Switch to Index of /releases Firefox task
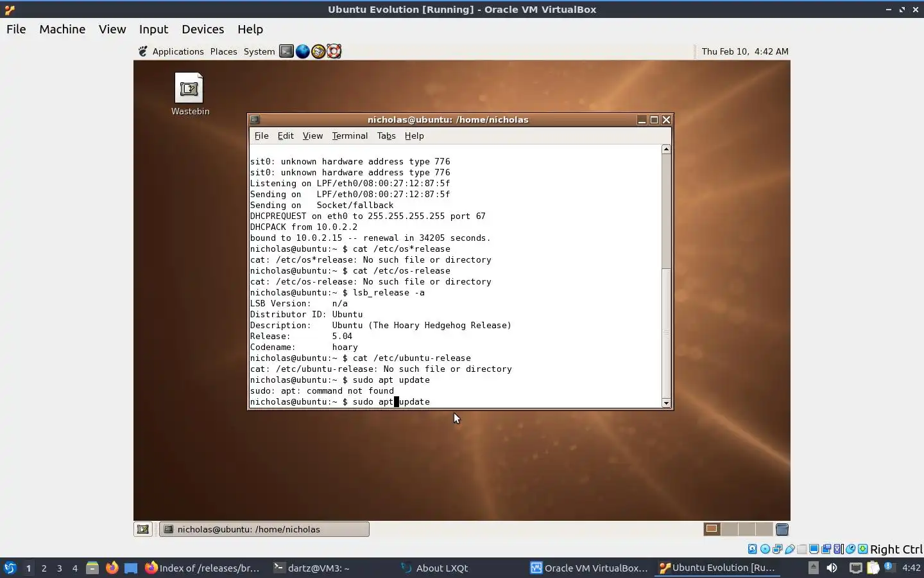The width and height of the screenshot is (924, 578). 202,568
